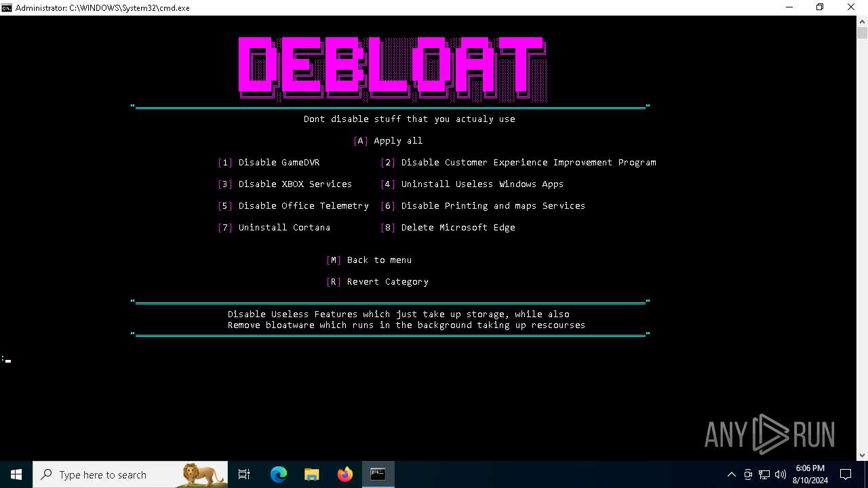The width and height of the screenshot is (868, 488).
Task: Click the [R] Revert Category option
Action: point(377,282)
